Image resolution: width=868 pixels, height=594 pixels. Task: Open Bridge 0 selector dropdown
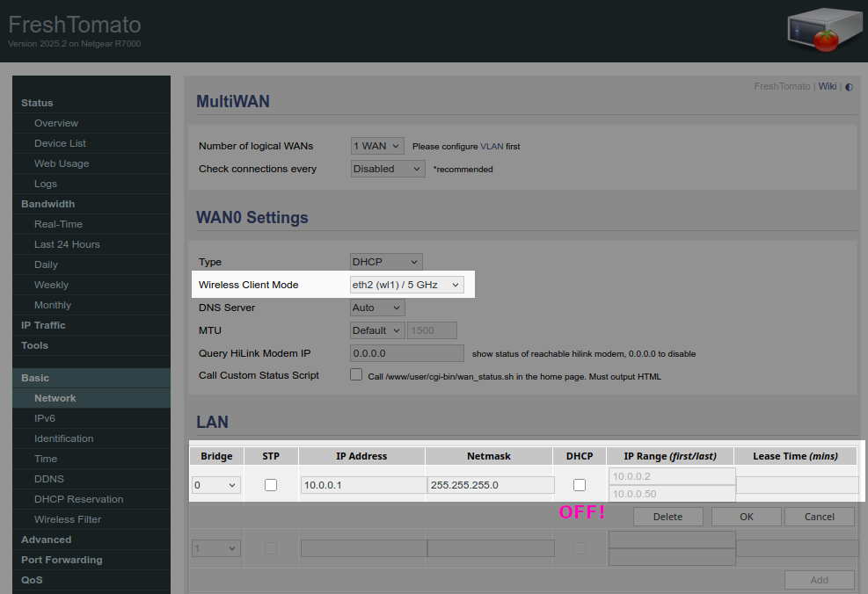point(215,485)
